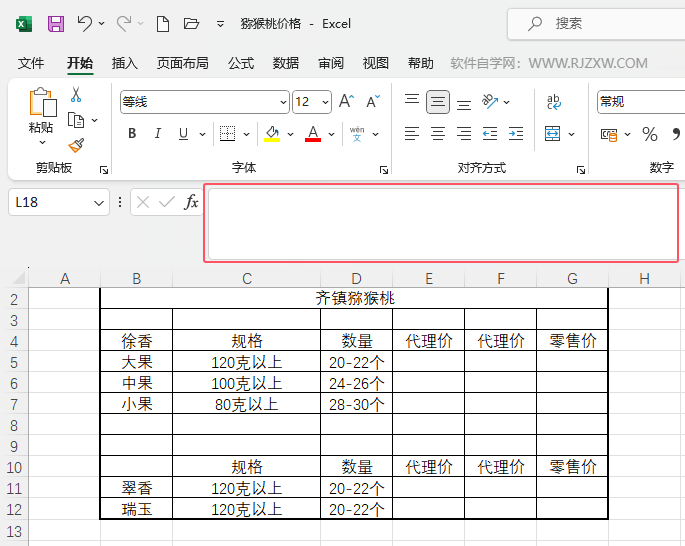Expand the underline style arrow
685x546 pixels.
202,134
